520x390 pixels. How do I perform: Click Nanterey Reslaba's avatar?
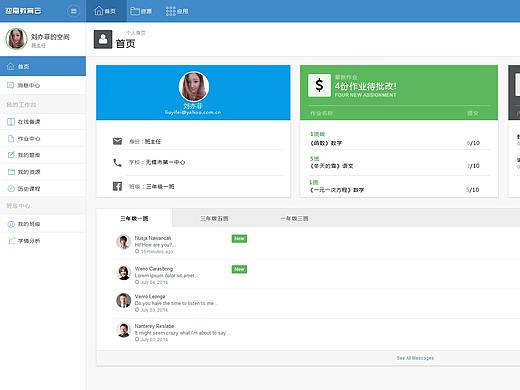point(123,330)
